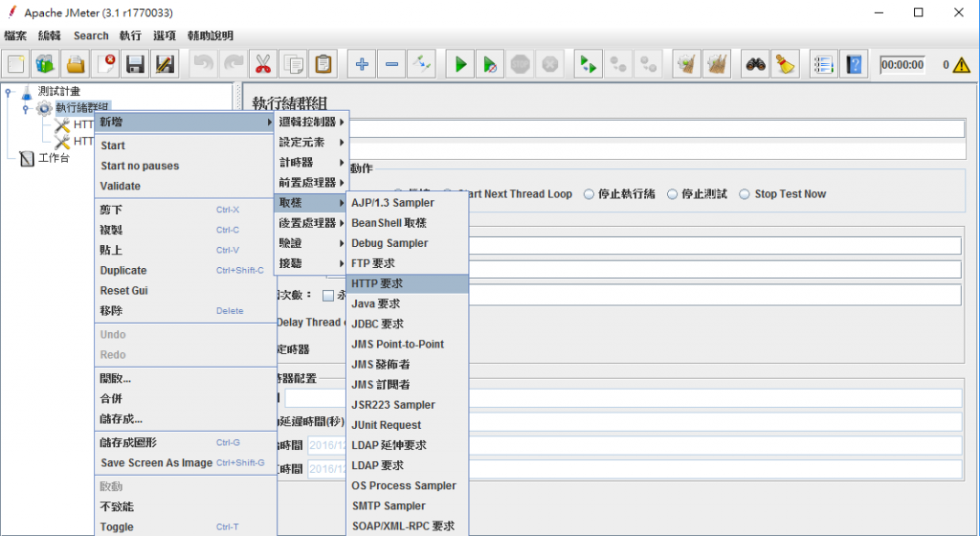Viewport: 980px width, 536px height.
Task: Expand the 接聽 submenu
Action: point(311,263)
